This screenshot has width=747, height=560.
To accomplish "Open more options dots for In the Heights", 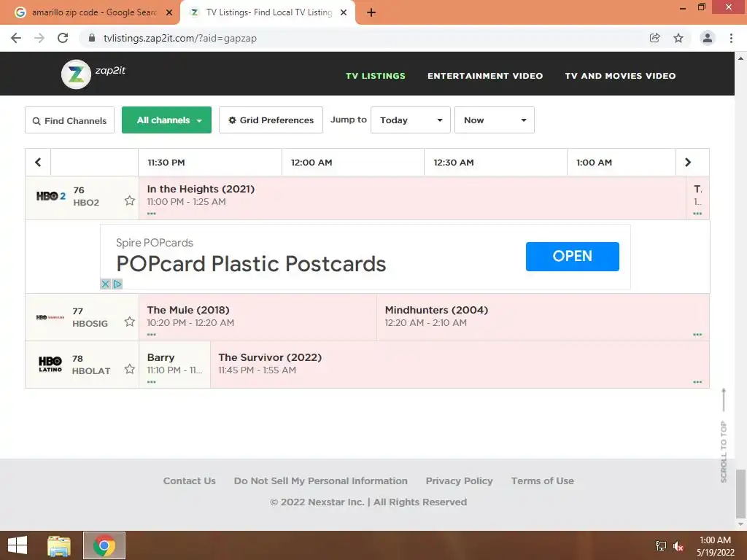I will (x=152, y=214).
